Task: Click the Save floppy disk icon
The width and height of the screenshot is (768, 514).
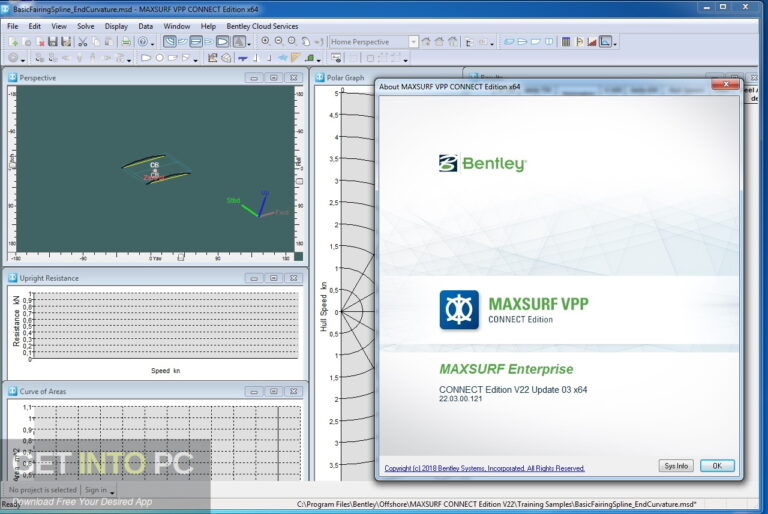Action: 53,42
